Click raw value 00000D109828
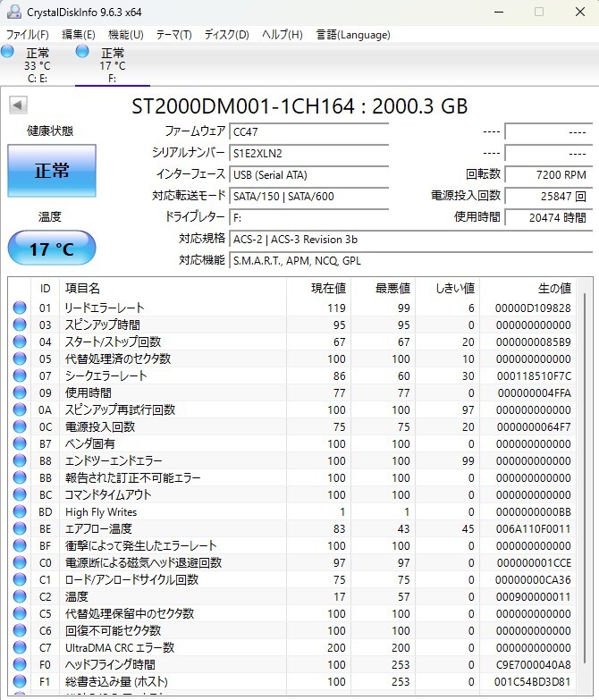599x700 pixels. (533, 308)
